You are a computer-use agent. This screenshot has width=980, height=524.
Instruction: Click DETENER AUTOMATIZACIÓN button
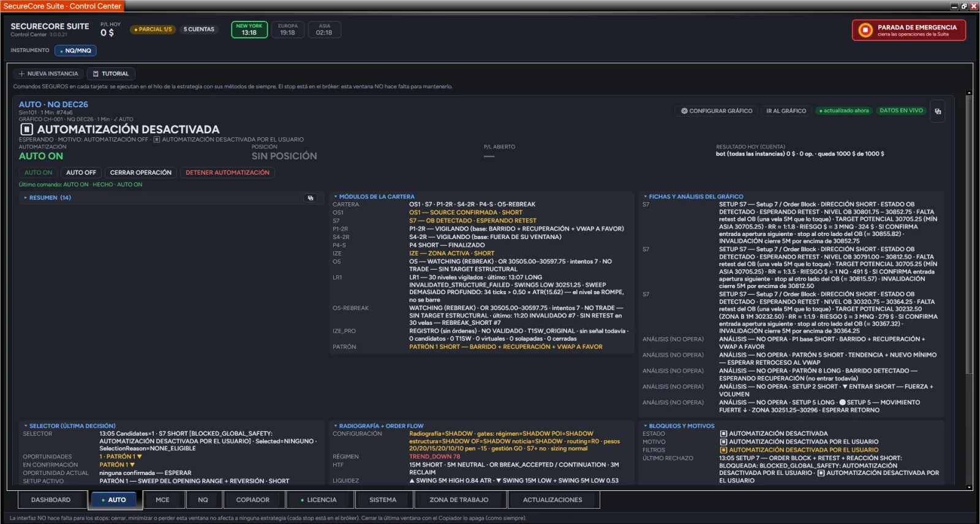click(x=227, y=173)
